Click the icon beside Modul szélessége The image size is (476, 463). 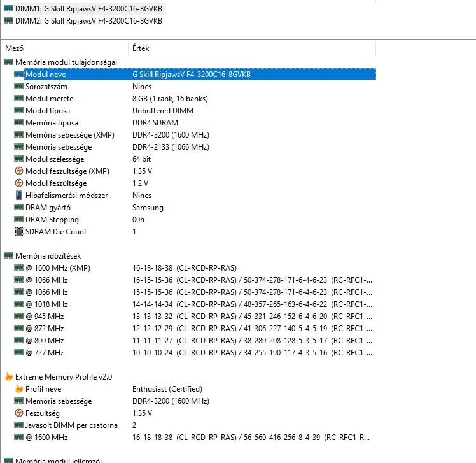point(19,159)
